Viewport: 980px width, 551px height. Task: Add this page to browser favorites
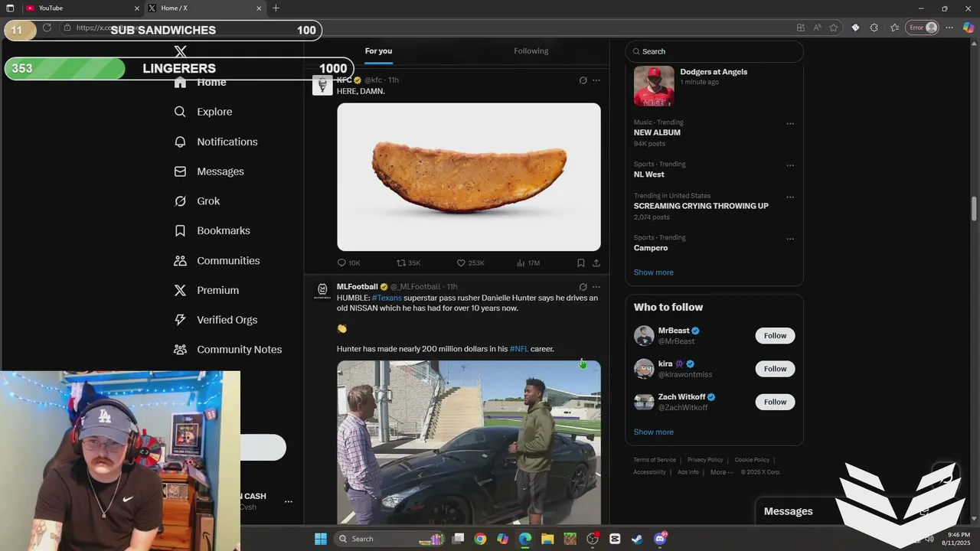pos(834,28)
